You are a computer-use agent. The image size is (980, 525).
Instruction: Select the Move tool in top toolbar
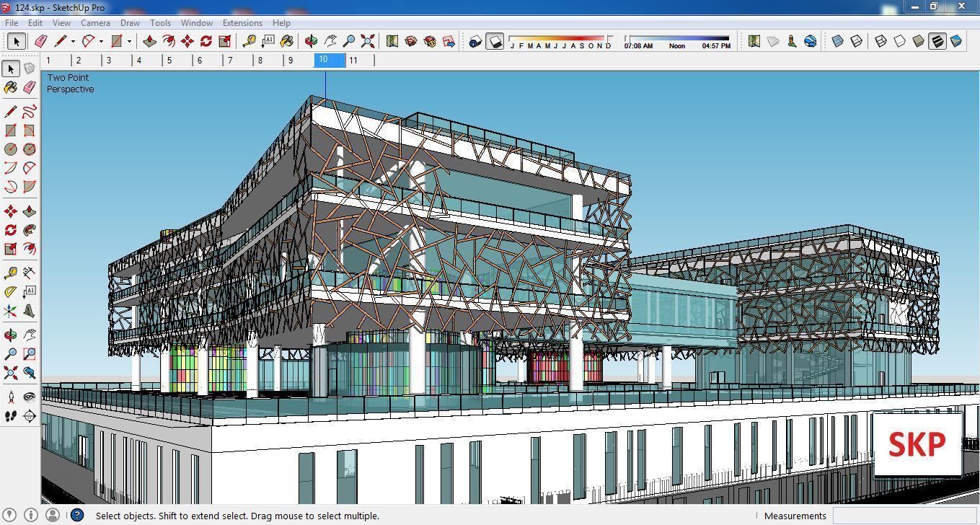[187, 41]
